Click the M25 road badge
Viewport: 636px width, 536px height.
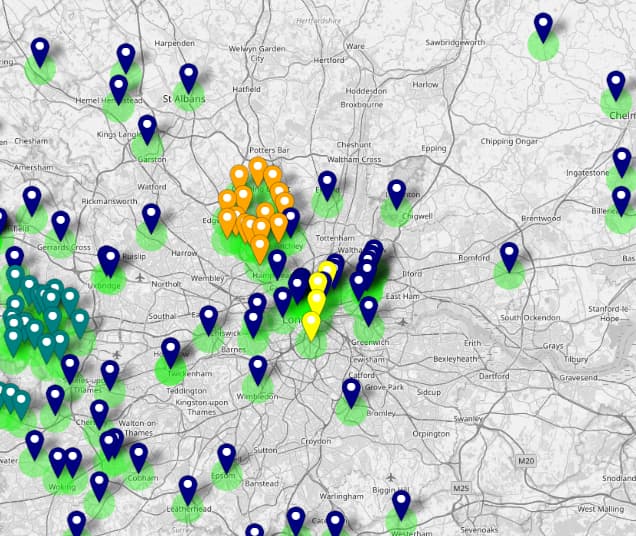(x=461, y=488)
